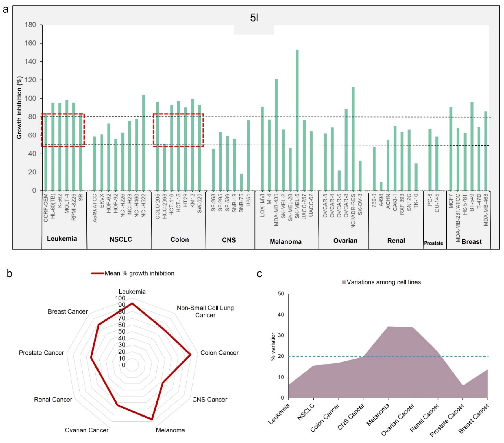Click the Colon Cancer radar axis label
This screenshot has width=504, height=443.
(x=219, y=353)
